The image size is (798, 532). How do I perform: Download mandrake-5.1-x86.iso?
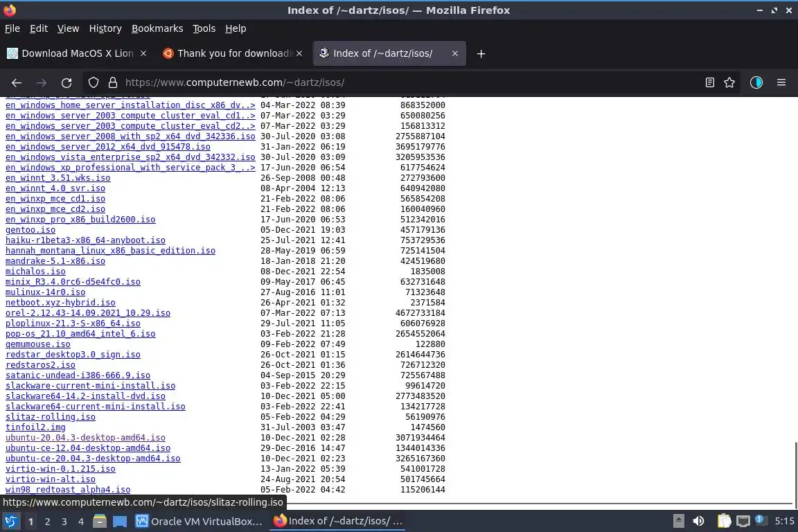tap(55, 261)
